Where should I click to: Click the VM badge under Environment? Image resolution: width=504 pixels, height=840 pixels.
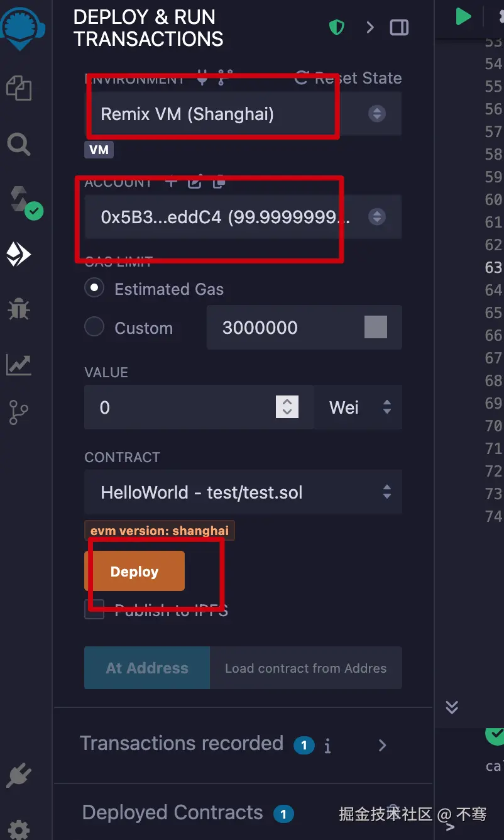point(99,150)
